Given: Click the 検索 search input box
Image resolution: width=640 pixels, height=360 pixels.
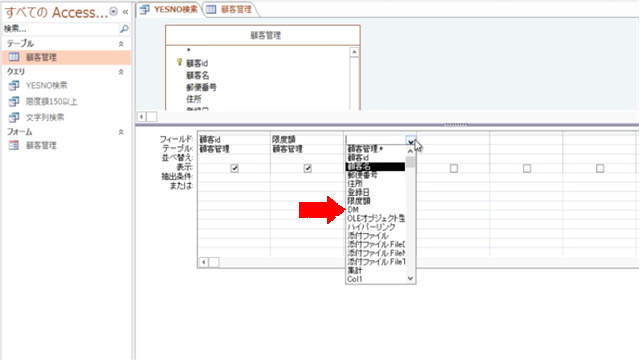Looking at the screenshot, I should (x=60, y=29).
